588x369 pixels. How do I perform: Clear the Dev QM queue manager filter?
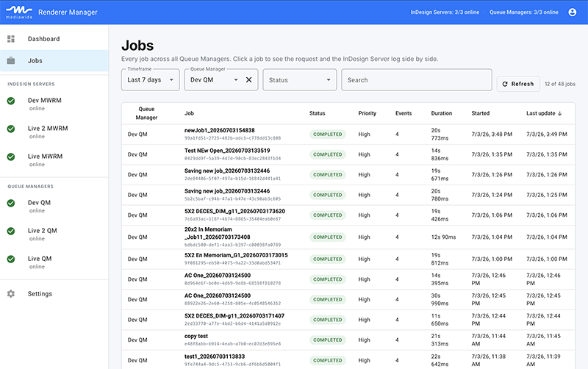(x=248, y=79)
